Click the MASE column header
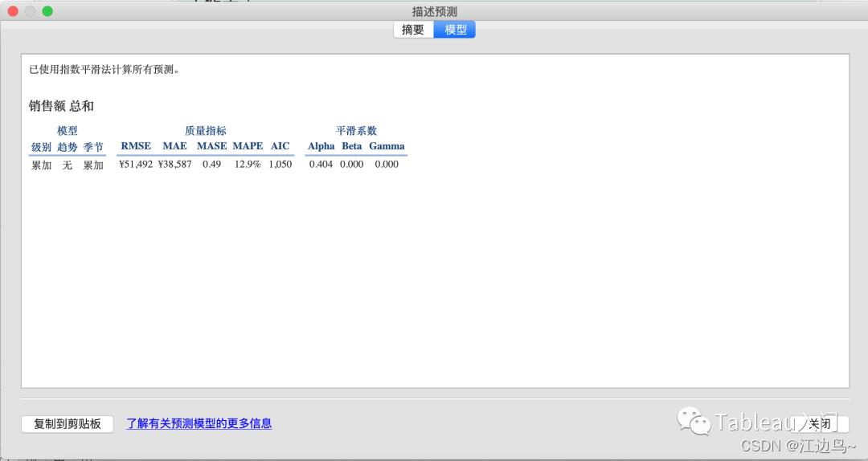This screenshot has width=868, height=461. (212, 146)
